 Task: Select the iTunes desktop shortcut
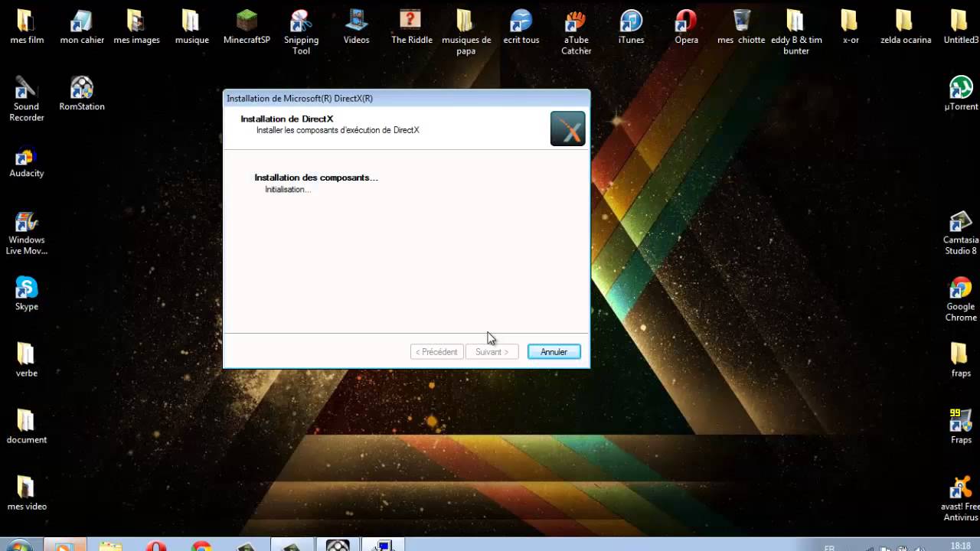tap(631, 26)
